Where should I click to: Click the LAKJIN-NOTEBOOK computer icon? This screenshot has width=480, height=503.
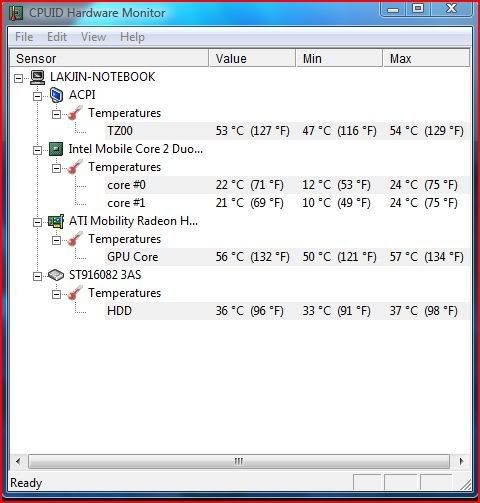point(37,77)
